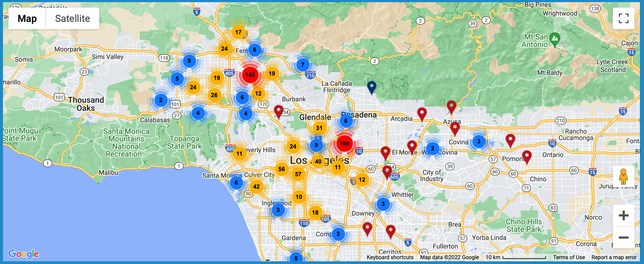Switch to Satellite view
Image resolution: width=644 pixels, height=264 pixels.
[72, 18]
